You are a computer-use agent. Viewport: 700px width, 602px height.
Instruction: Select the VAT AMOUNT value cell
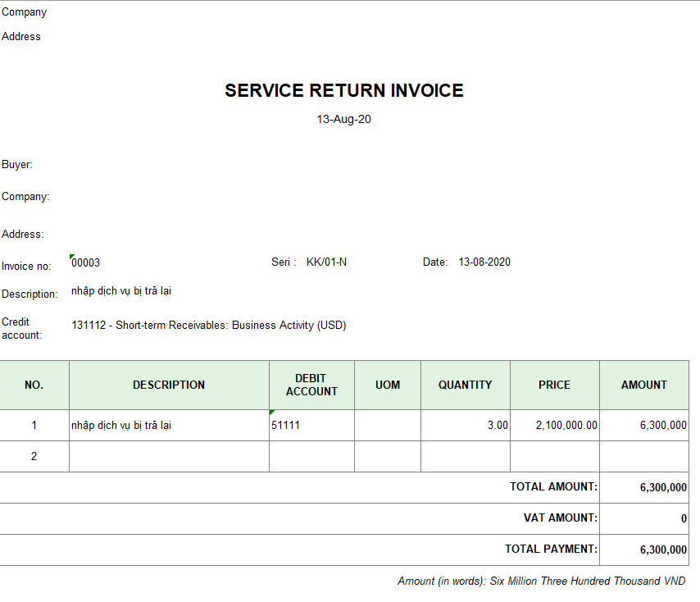643,518
